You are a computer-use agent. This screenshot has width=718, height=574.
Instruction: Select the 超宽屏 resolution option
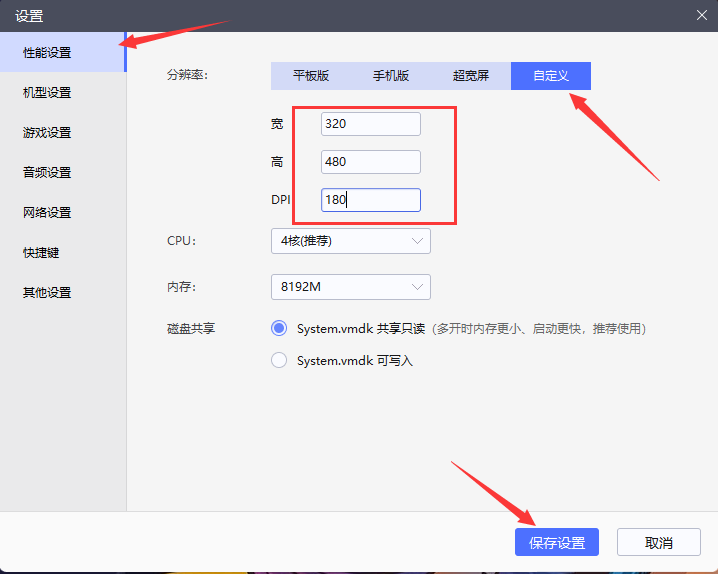pyautogui.click(x=471, y=76)
